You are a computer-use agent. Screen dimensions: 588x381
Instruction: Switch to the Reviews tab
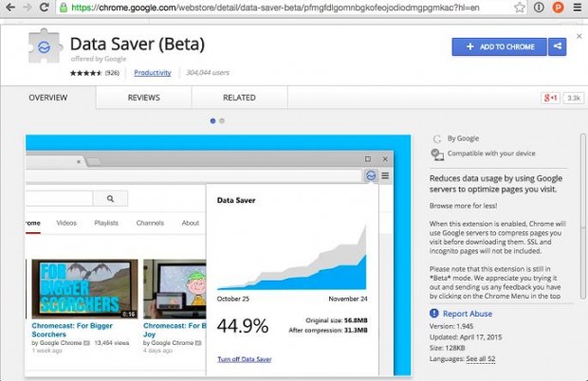[143, 98]
